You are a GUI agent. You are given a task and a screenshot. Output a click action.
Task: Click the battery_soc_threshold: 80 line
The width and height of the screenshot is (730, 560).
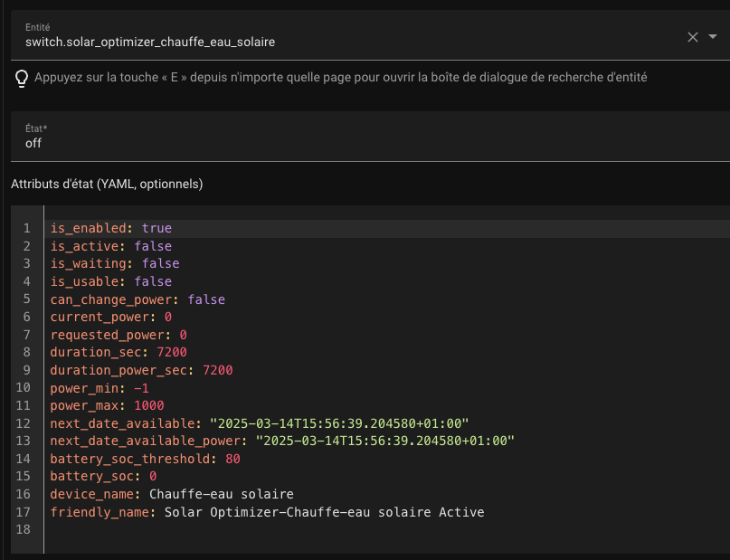click(146, 459)
